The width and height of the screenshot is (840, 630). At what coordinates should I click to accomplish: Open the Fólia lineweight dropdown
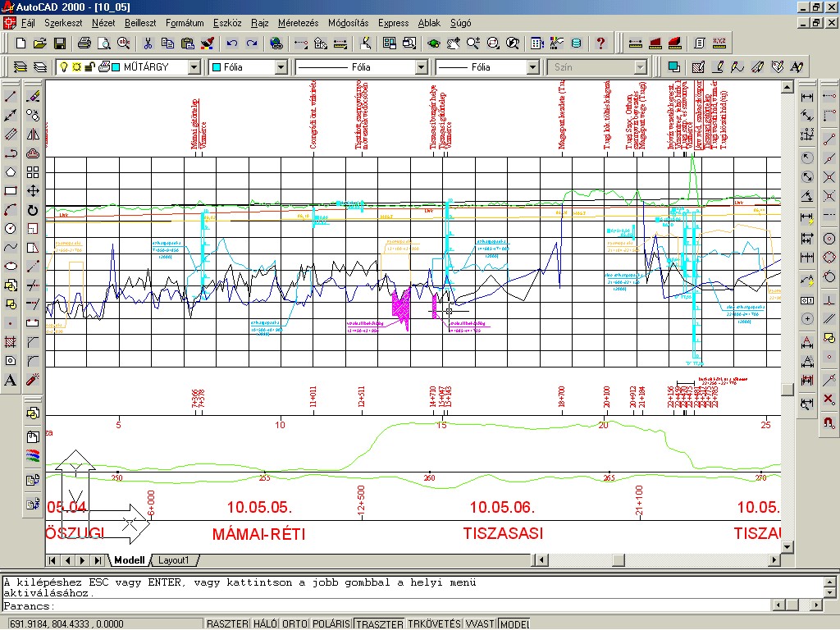pos(532,67)
